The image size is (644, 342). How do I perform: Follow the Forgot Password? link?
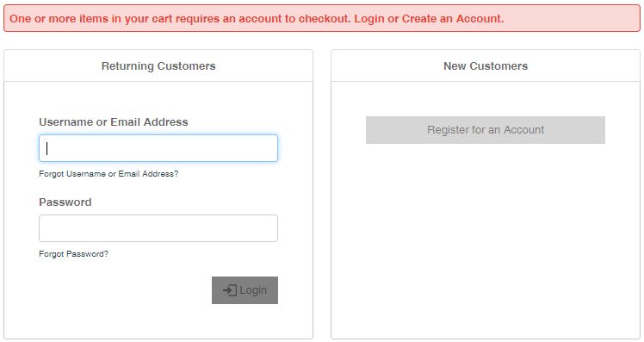[x=73, y=254]
